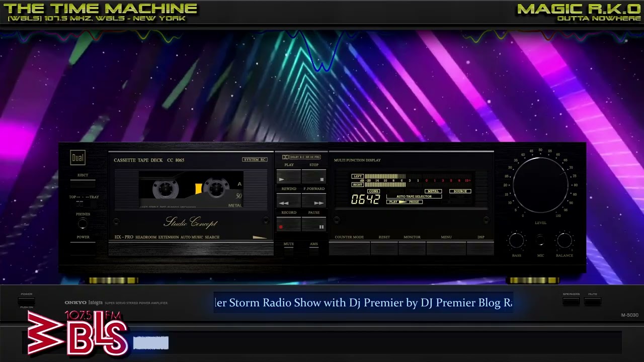Click the RESET counter button
644x362 pixels.
384,248
